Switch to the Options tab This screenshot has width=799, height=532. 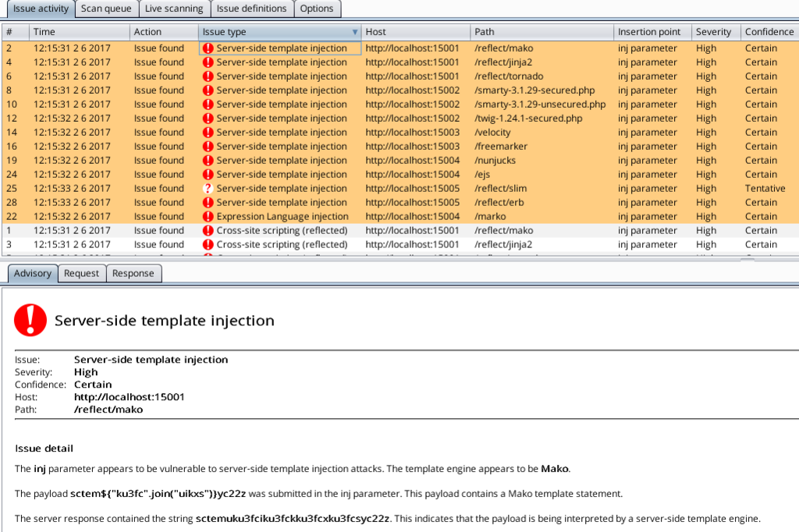[317, 9]
